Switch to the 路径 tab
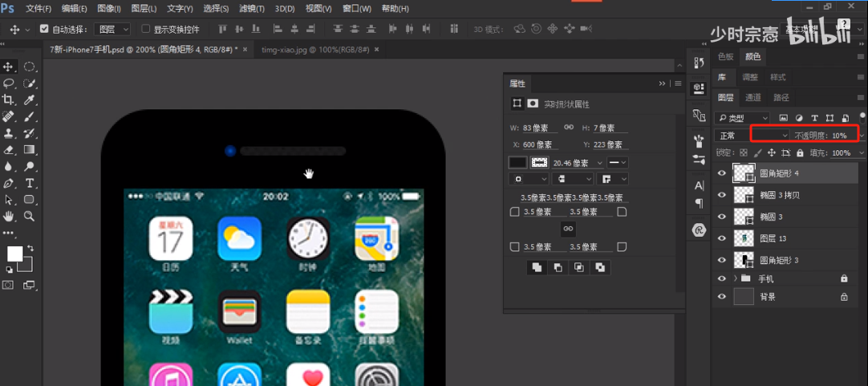The image size is (868, 386). [x=781, y=97]
